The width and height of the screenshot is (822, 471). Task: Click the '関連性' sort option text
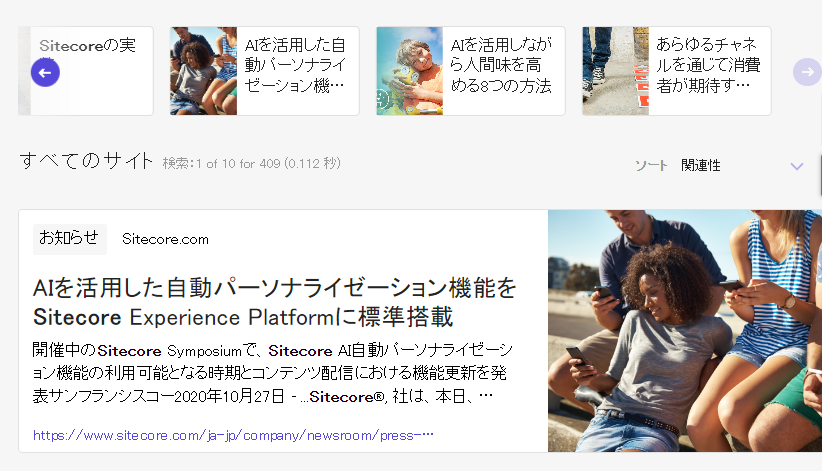(700, 166)
